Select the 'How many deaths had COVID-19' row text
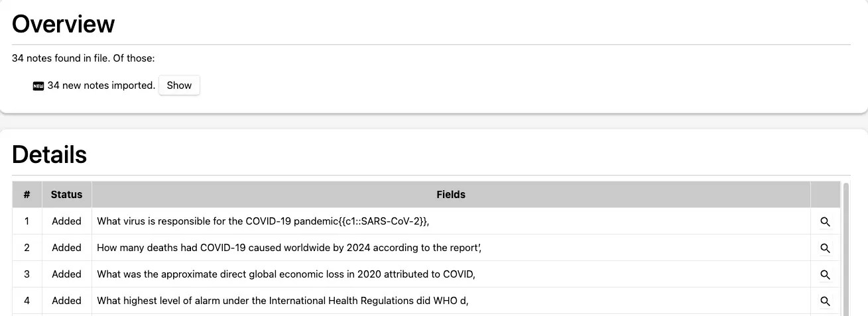The image size is (868, 316). click(x=289, y=248)
